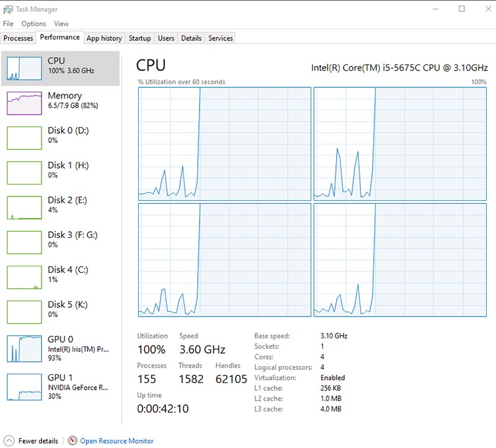Viewport: 496px width, 448px height.
Task: Open Disk 3 (F: G:) performance view
Action: pos(60,242)
